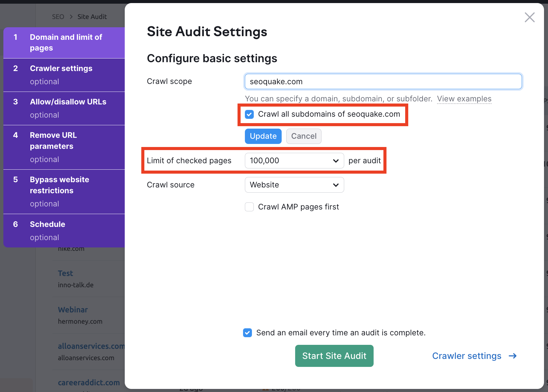The height and width of the screenshot is (392, 548).
Task: Close the Site Audit Settings dialog
Action: pyautogui.click(x=530, y=17)
